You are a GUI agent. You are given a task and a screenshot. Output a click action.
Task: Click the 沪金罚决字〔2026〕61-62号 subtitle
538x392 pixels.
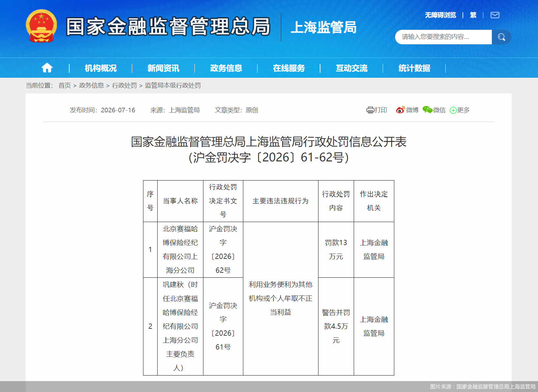(x=269, y=157)
